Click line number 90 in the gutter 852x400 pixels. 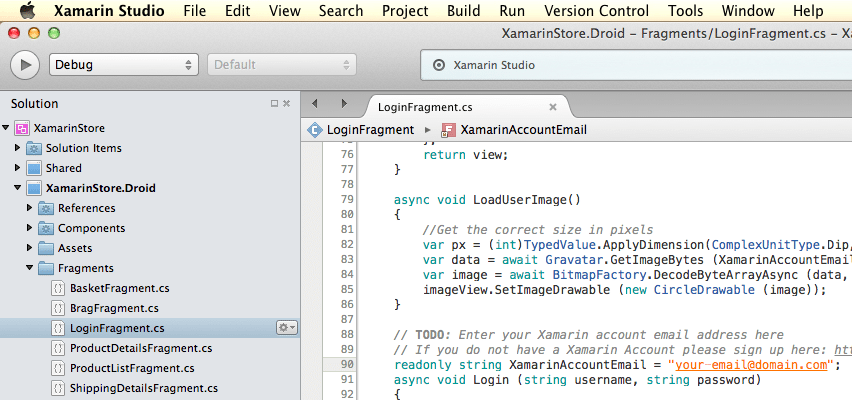[x=347, y=365]
